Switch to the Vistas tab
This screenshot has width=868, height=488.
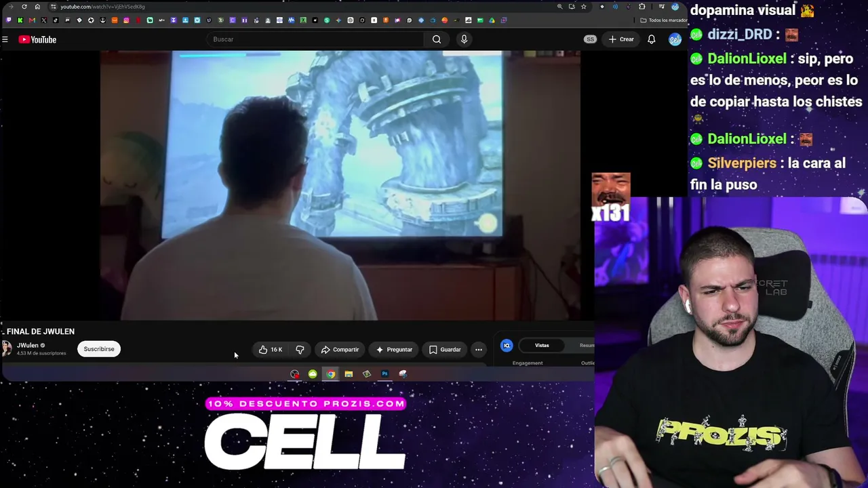542,346
